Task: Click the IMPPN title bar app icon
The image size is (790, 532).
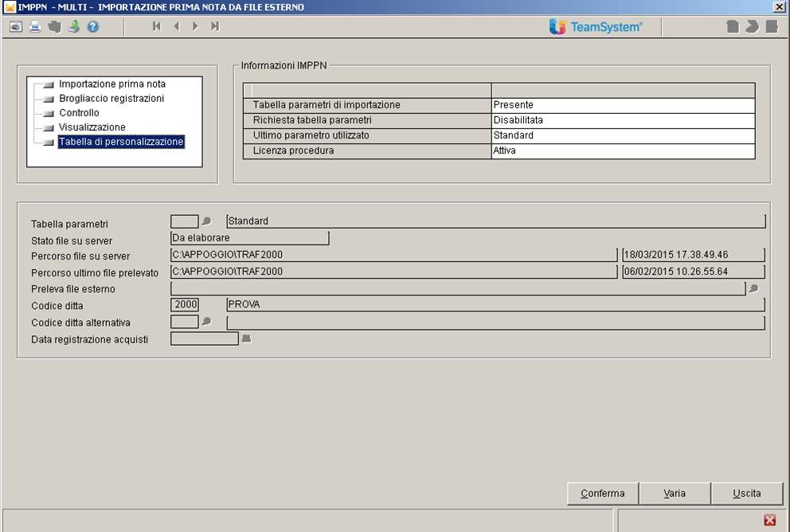Action: pos(10,7)
